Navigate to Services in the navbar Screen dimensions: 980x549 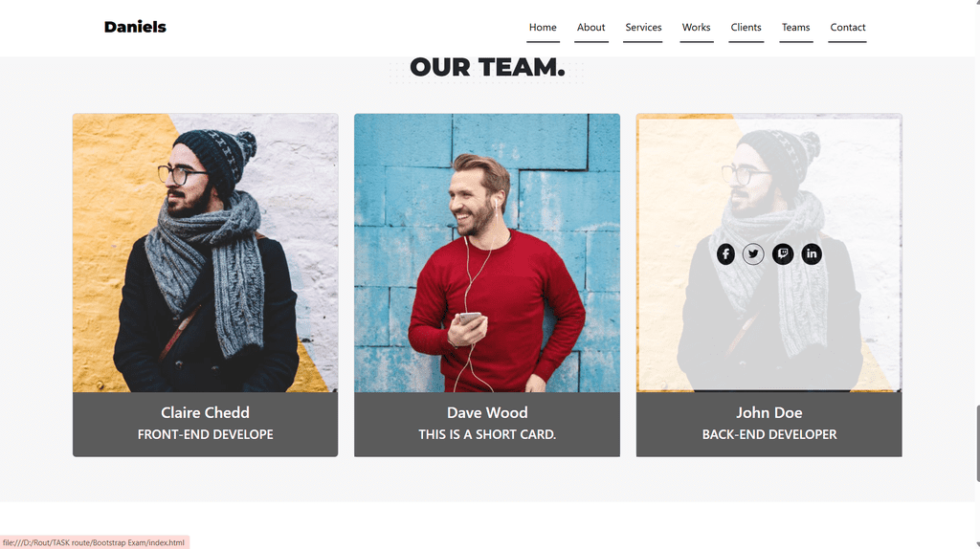643,28
